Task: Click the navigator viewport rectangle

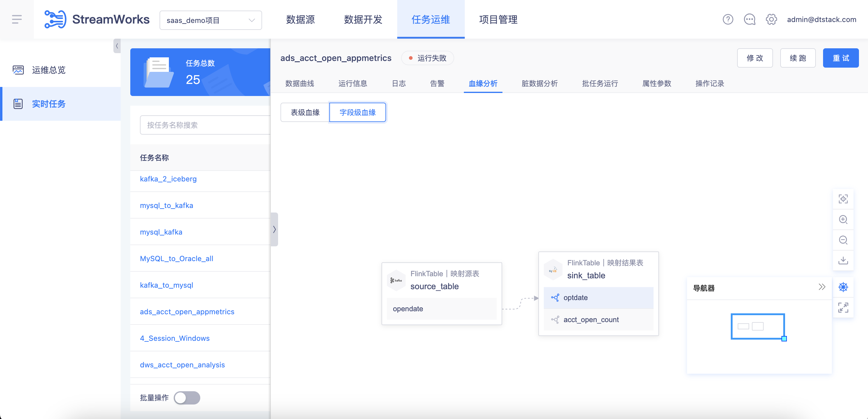Action: click(758, 326)
